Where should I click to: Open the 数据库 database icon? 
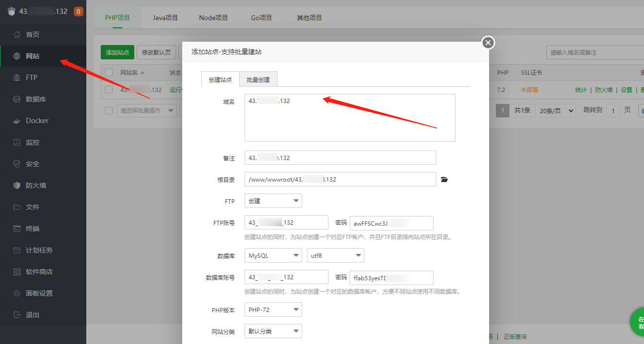click(17, 99)
